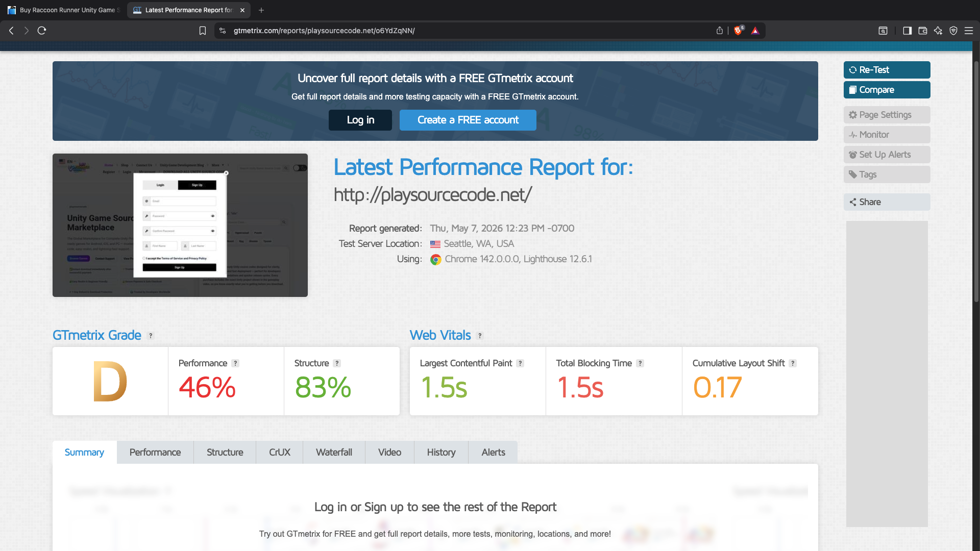Screen dimensions: 980x551
Task: Click the report date Thu, May 7, 2026
Action: (x=502, y=229)
